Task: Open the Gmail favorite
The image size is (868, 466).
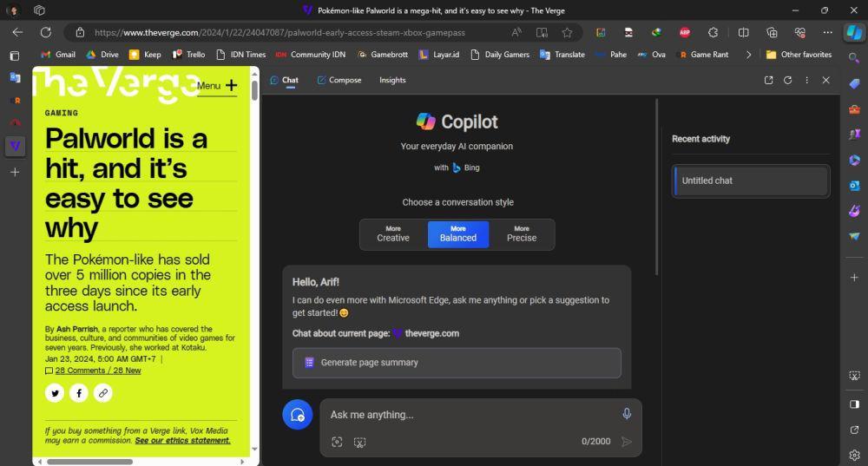Action: point(58,55)
